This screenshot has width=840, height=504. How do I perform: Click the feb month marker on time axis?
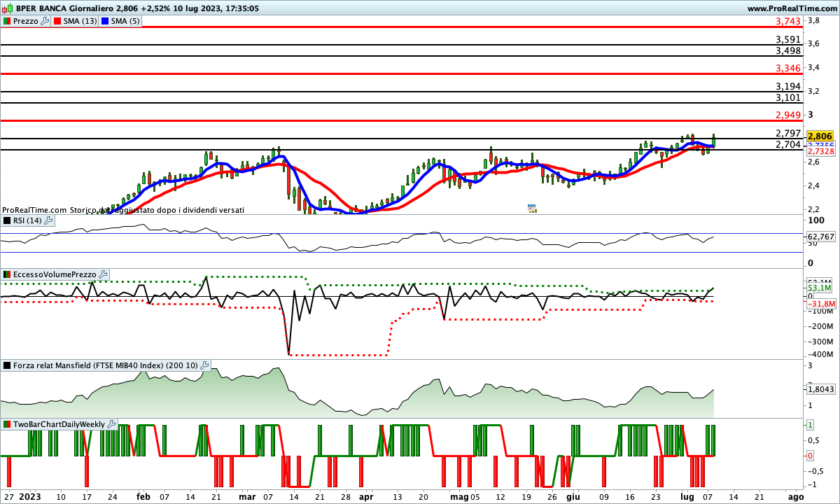[143, 496]
